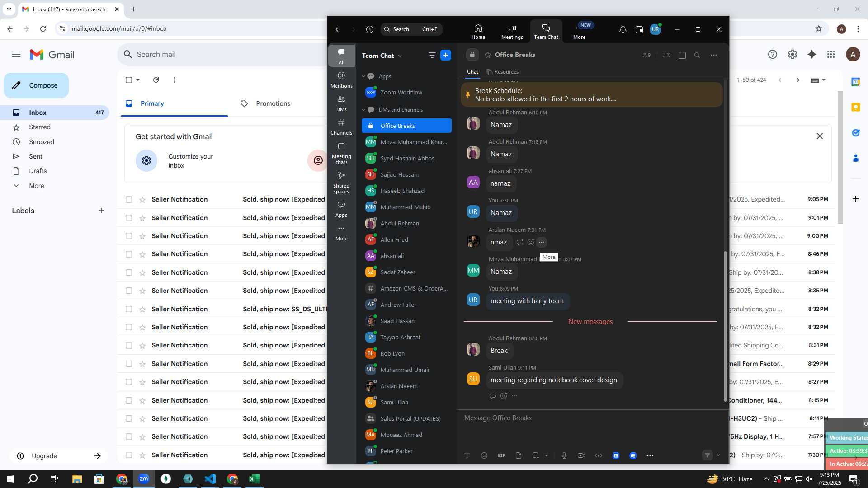Image resolution: width=868 pixels, height=488 pixels.
Task: Open the GIF picker
Action: [501, 455]
